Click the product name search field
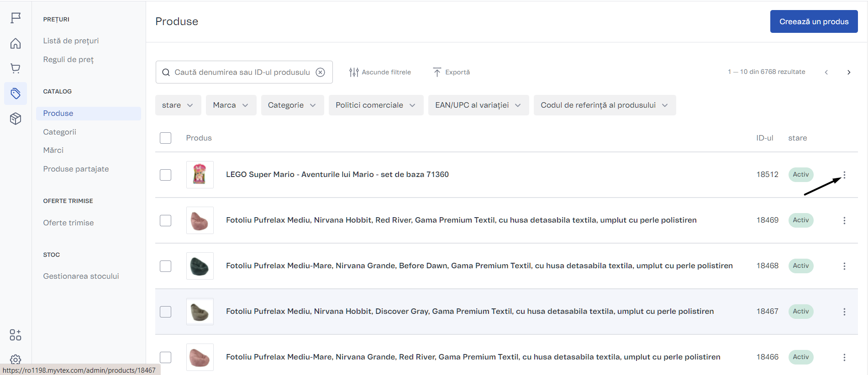This screenshot has height=375, width=868. 242,72
